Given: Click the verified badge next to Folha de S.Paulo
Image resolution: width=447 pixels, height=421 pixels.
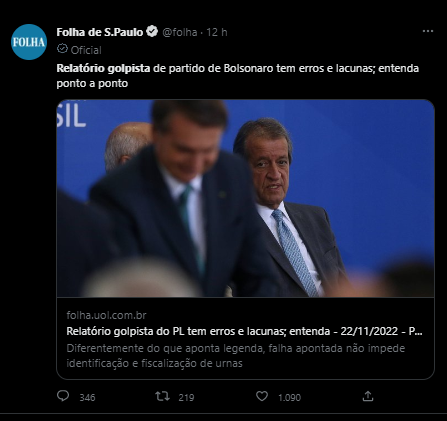Looking at the screenshot, I should [152, 32].
